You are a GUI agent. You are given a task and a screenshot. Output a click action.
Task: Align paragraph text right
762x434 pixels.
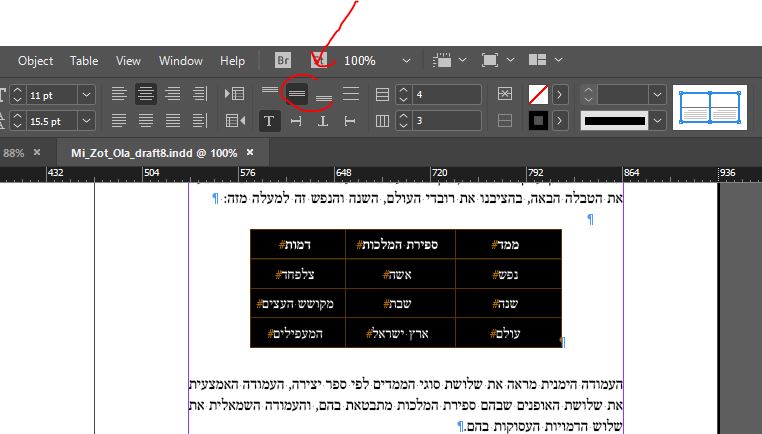pos(173,93)
